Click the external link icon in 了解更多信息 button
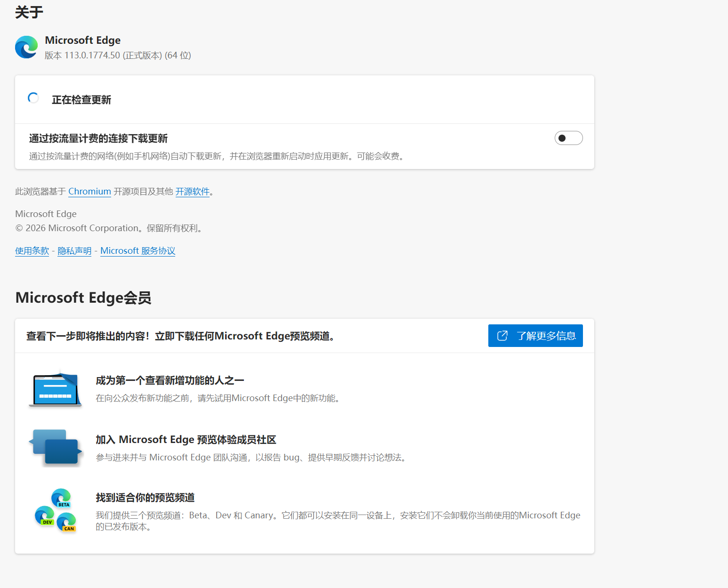This screenshot has width=728, height=588. tap(502, 336)
